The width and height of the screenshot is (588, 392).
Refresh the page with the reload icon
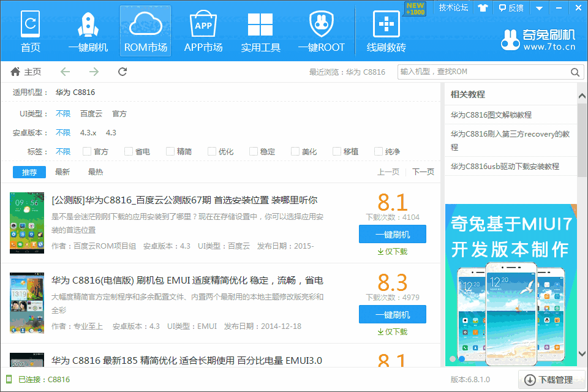click(x=122, y=72)
